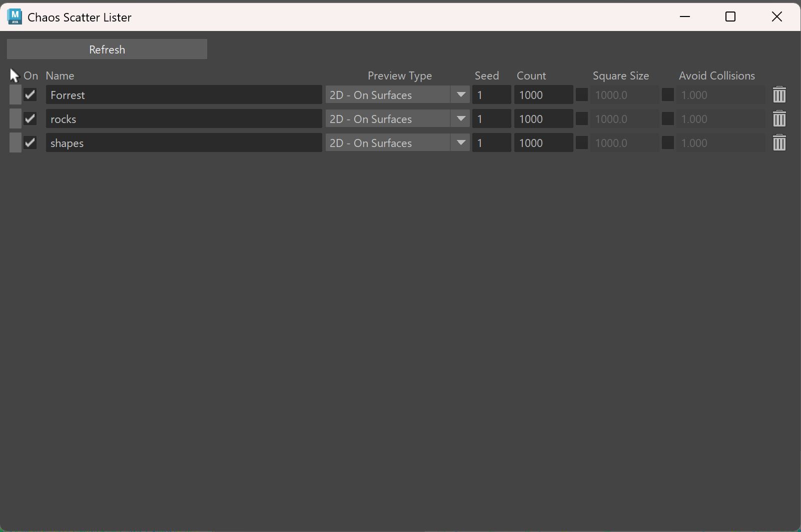
Task: Click the Square Size column header
Action: point(621,75)
